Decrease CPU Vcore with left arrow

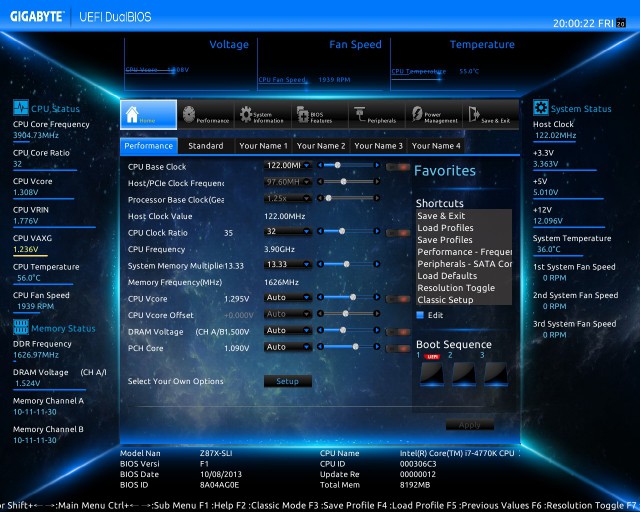[320, 297]
